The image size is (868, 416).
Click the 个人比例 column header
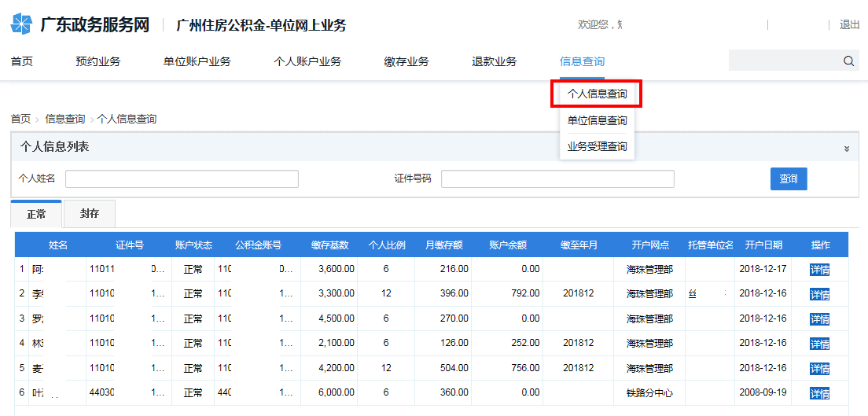click(387, 245)
